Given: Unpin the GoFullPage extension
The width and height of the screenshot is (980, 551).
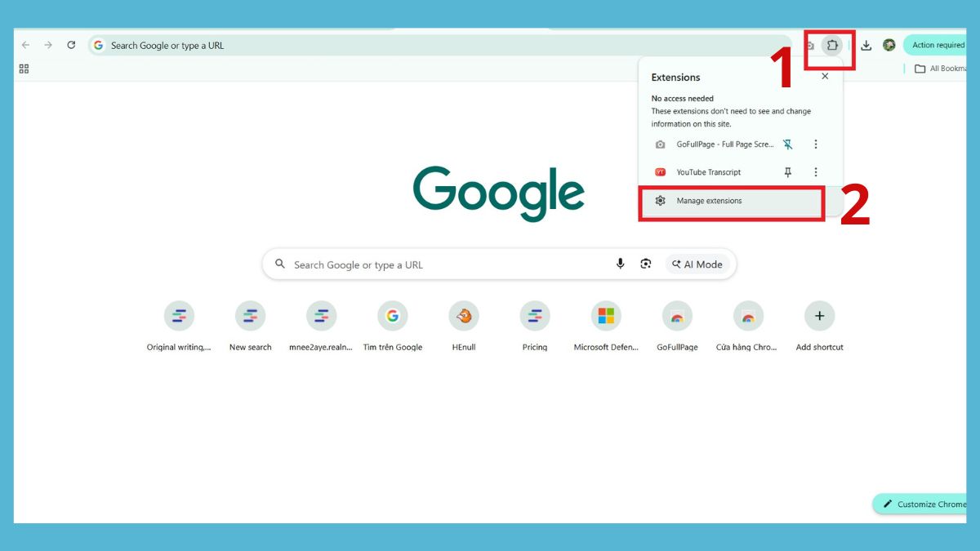Looking at the screenshot, I should pyautogui.click(x=788, y=144).
